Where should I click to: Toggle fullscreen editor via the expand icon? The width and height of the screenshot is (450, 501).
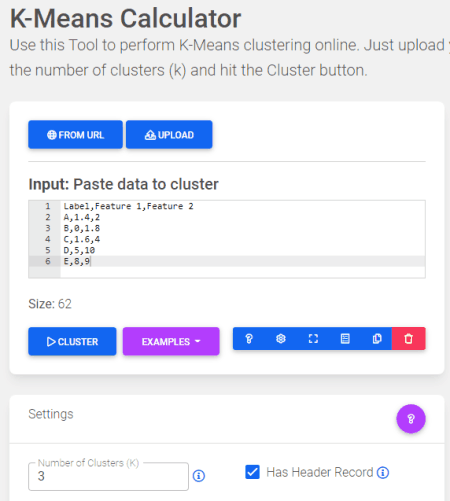coord(313,339)
